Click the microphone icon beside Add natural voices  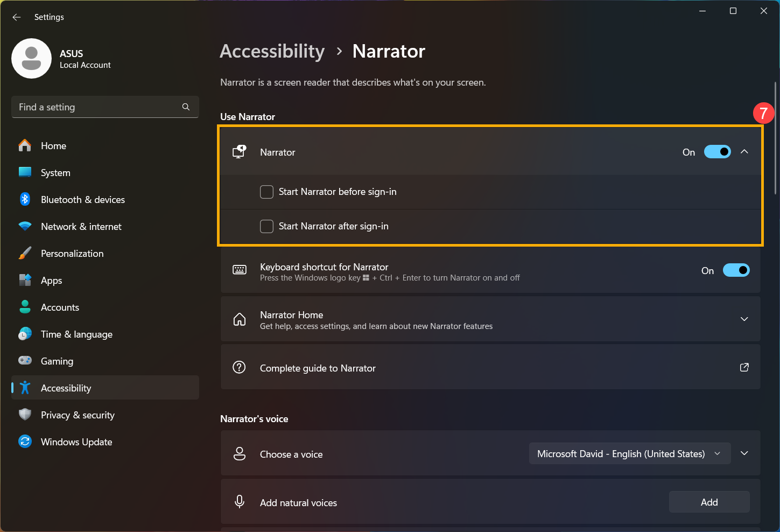pyautogui.click(x=240, y=501)
